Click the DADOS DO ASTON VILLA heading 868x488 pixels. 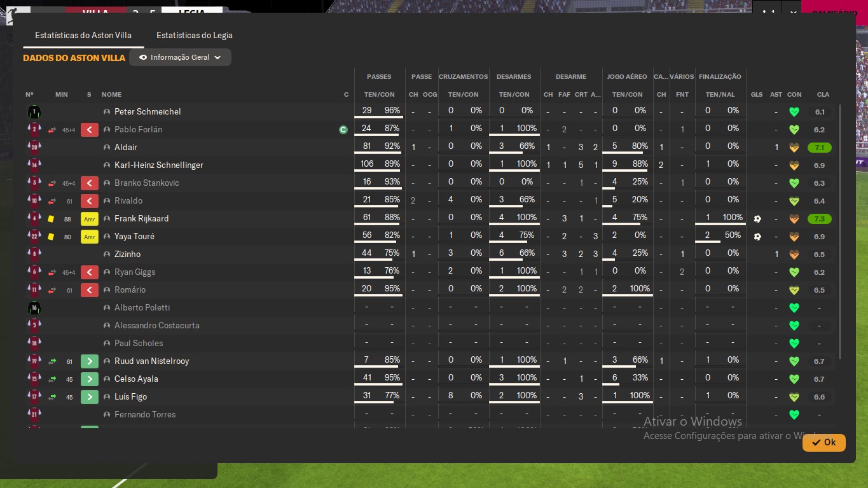click(x=74, y=58)
